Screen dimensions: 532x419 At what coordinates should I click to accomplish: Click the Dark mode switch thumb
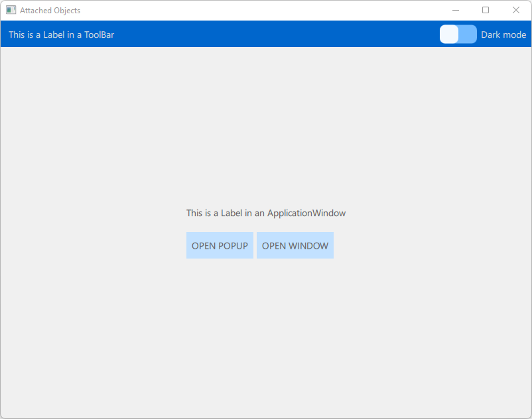[450, 34]
